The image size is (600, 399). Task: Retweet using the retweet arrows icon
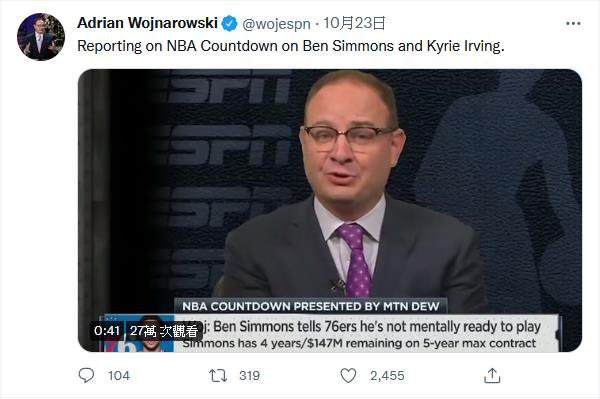(218, 376)
